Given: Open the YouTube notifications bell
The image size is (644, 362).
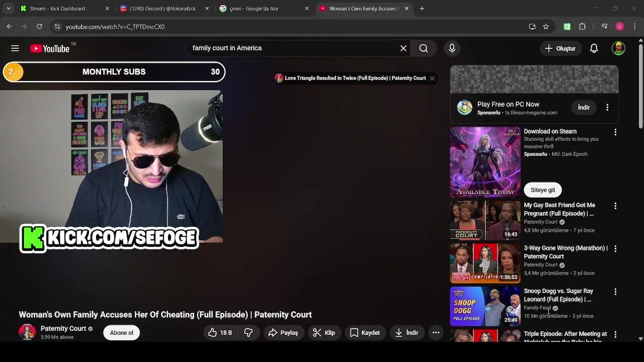Looking at the screenshot, I should (594, 48).
